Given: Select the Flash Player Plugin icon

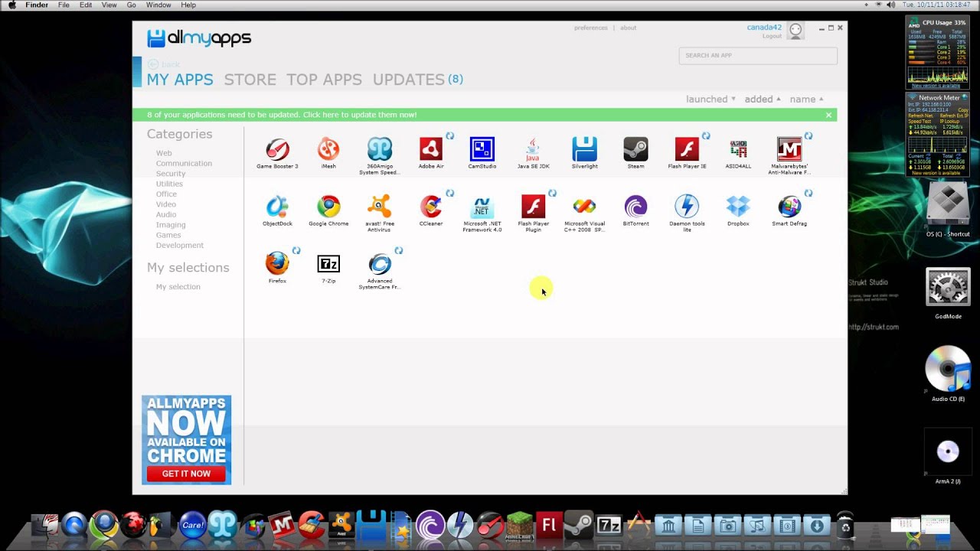Looking at the screenshot, I should coord(533,207).
